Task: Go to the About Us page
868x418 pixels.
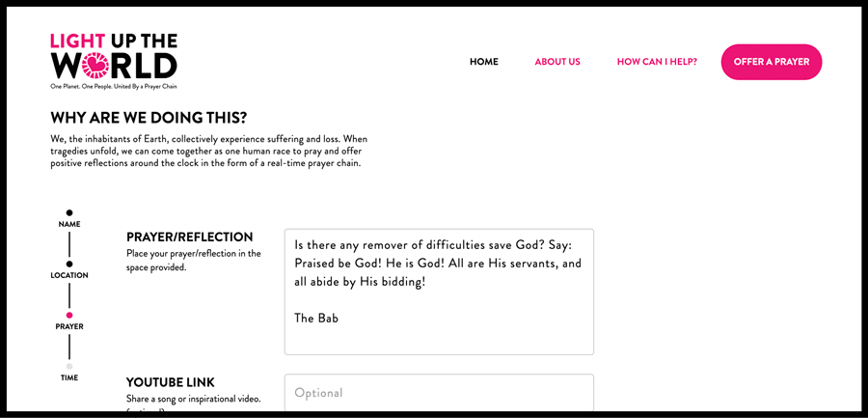Action: click(x=557, y=62)
